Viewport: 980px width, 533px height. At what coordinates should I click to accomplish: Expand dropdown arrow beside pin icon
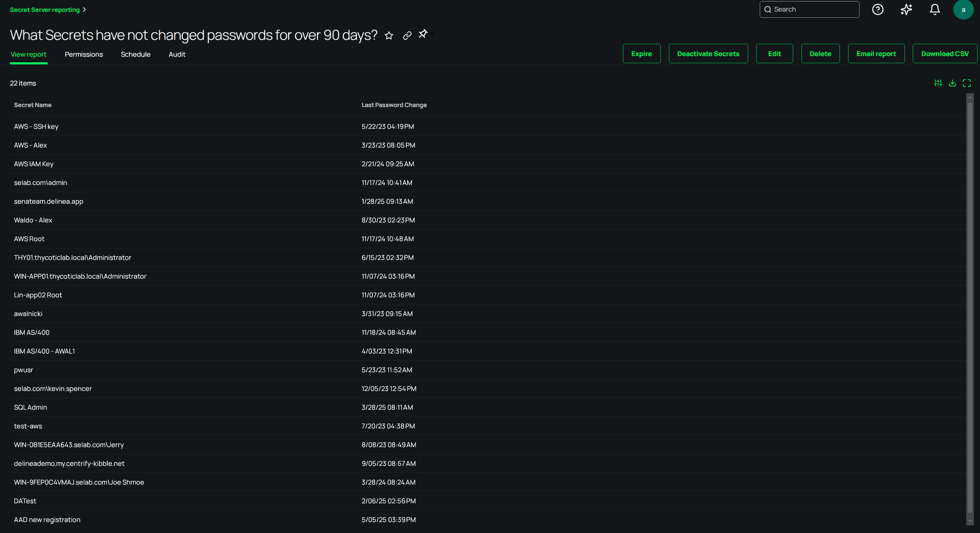tap(433, 34)
